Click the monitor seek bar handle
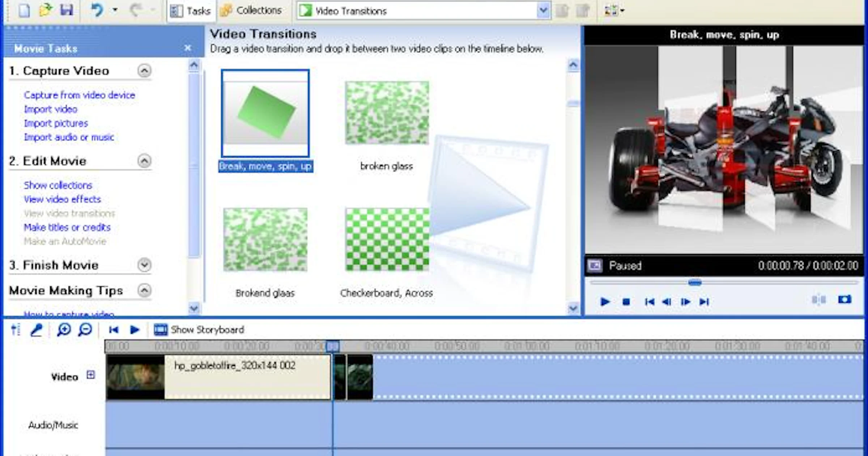This screenshot has width=868, height=456. (695, 282)
